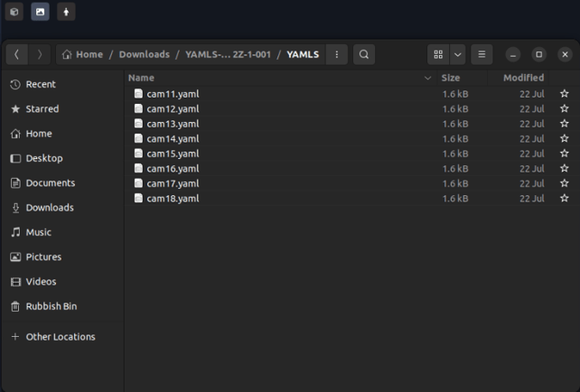Image resolution: width=580 pixels, height=392 pixels.
Task: Open Pictures in the sidebar
Action: [62, 257]
